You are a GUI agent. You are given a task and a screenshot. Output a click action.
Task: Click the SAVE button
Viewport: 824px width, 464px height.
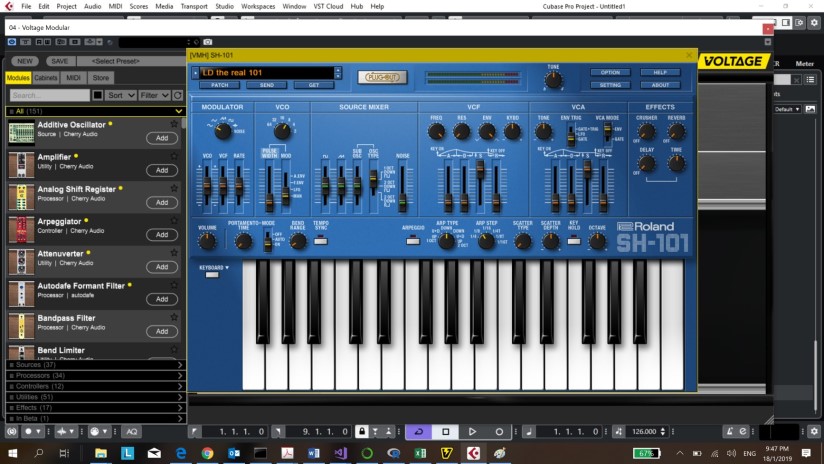click(59, 61)
